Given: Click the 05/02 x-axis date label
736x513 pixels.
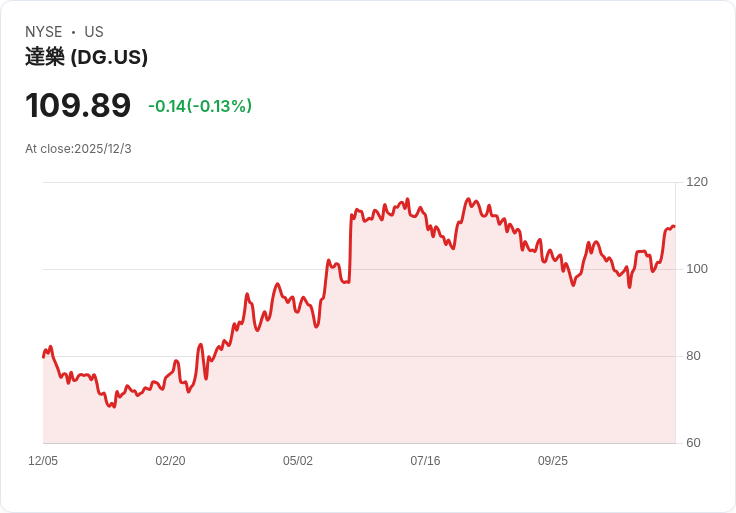Looking at the screenshot, I should [298, 461].
